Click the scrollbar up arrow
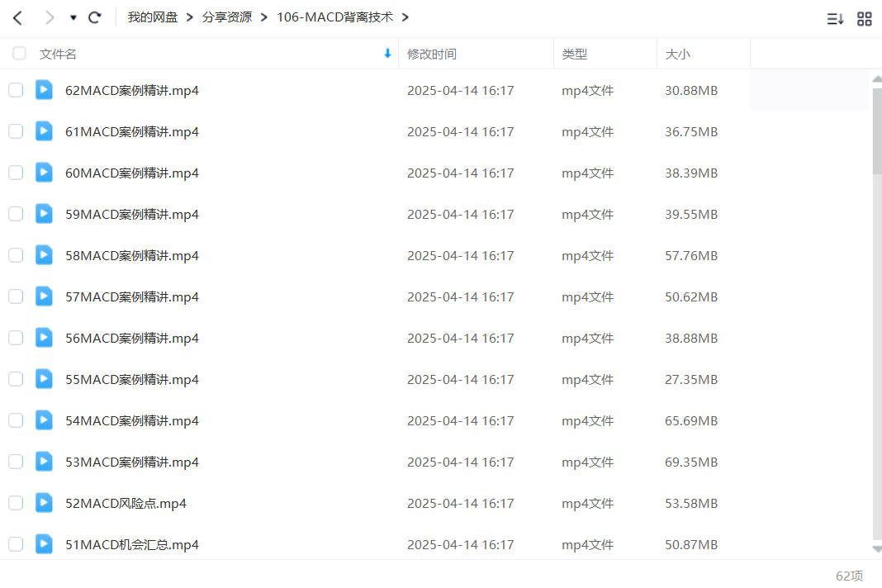The height and width of the screenshot is (588, 882). [x=877, y=79]
